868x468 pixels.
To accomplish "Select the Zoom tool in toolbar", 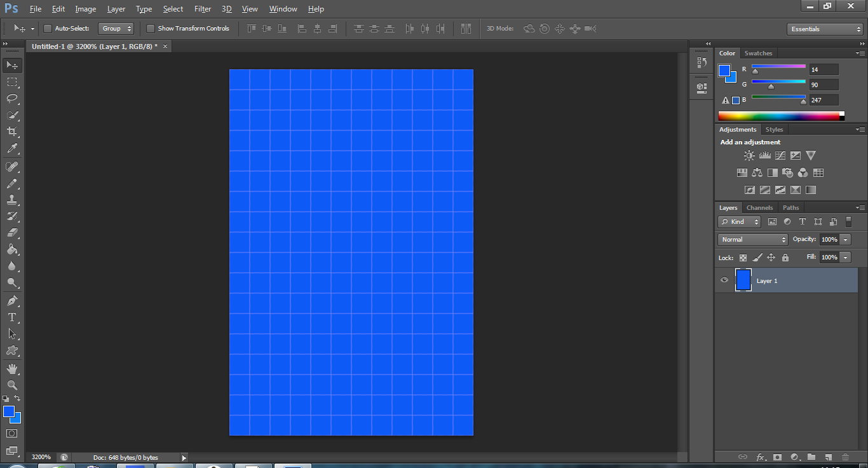I will click(x=11, y=385).
